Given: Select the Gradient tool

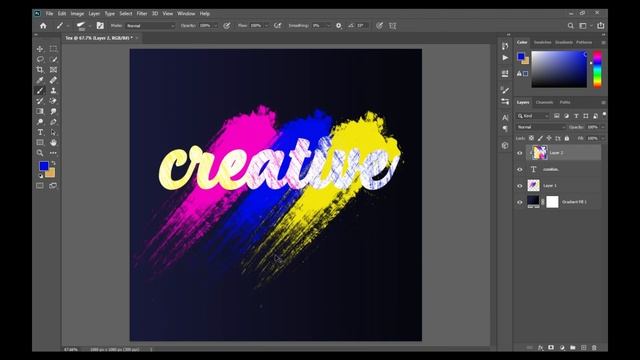Looking at the screenshot, I should tap(40, 111).
